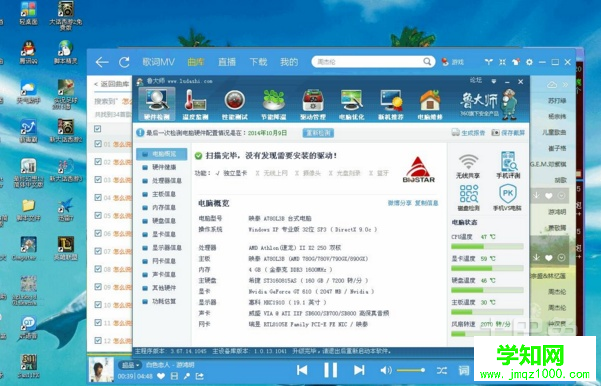Click share icon next to current song
Screen dimensions: 601x386
point(200,376)
